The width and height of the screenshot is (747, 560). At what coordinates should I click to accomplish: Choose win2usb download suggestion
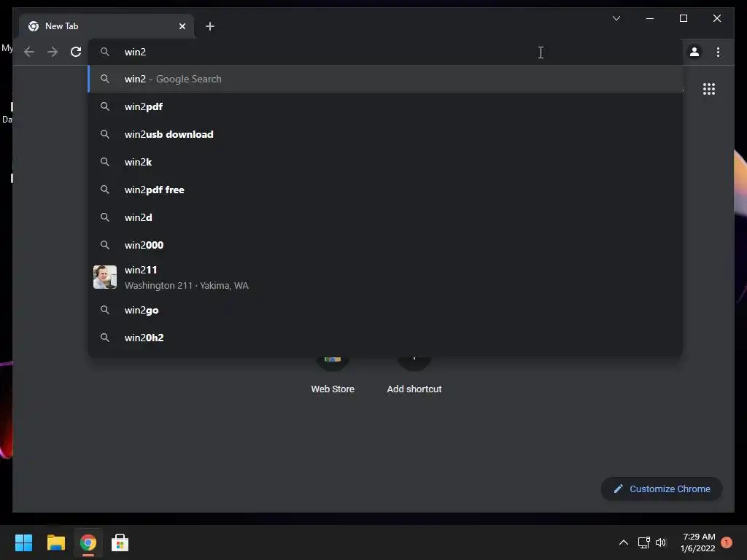[x=385, y=134]
